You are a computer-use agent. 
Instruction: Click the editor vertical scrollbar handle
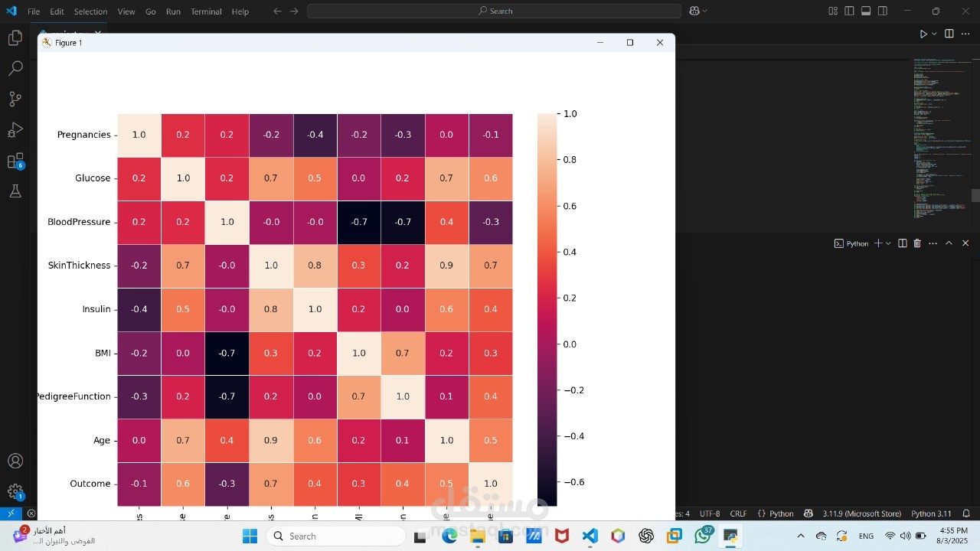pyautogui.click(x=975, y=195)
